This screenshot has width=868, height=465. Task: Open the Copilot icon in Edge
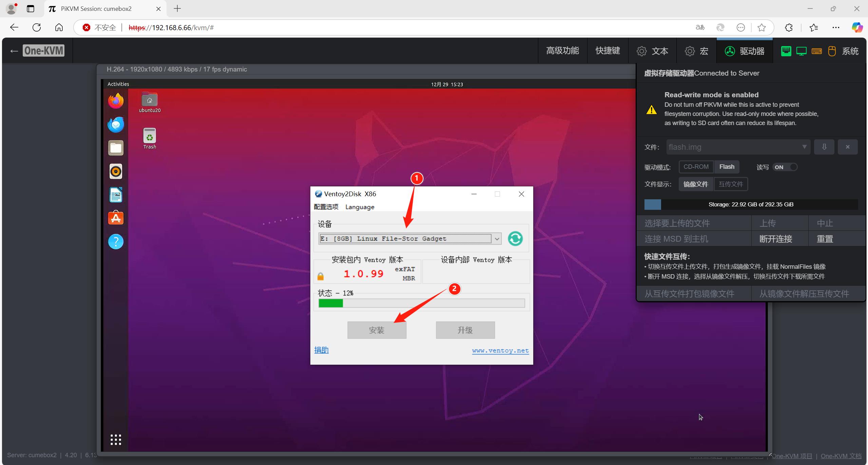pos(857,27)
